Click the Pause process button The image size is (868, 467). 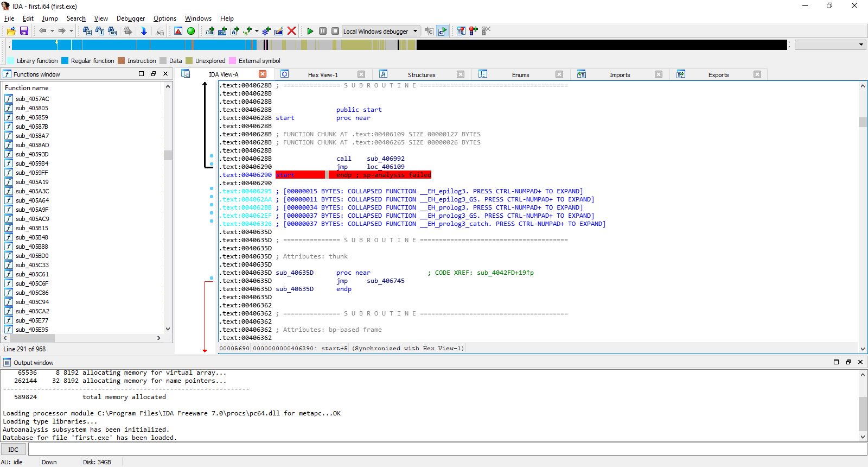[x=323, y=31]
